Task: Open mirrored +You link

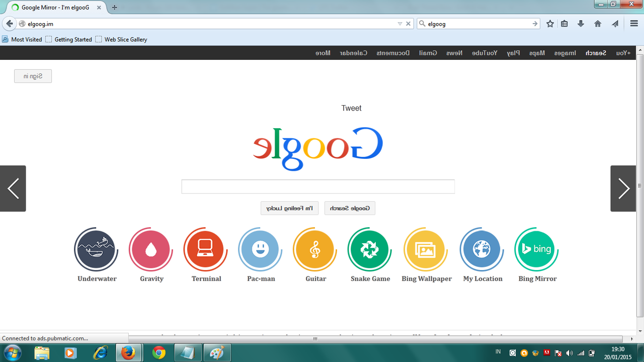Action: click(623, 53)
